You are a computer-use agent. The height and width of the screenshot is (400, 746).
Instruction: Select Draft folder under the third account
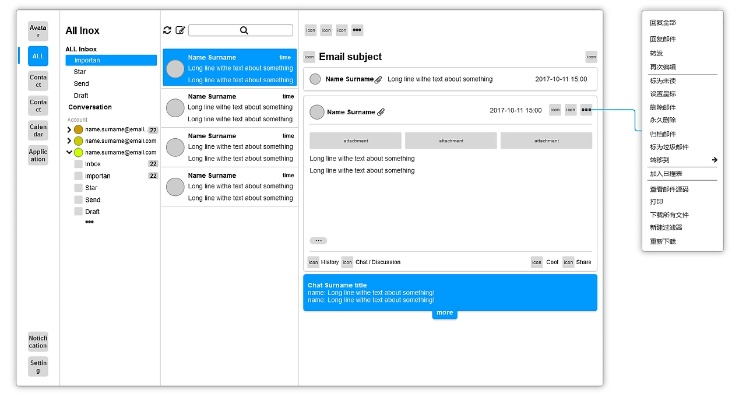[93, 211]
